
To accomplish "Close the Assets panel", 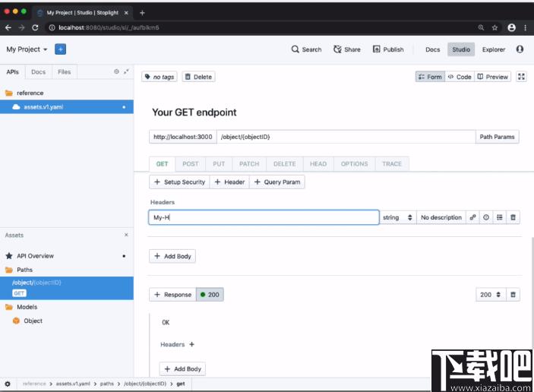I will pyautogui.click(x=126, y=235).
